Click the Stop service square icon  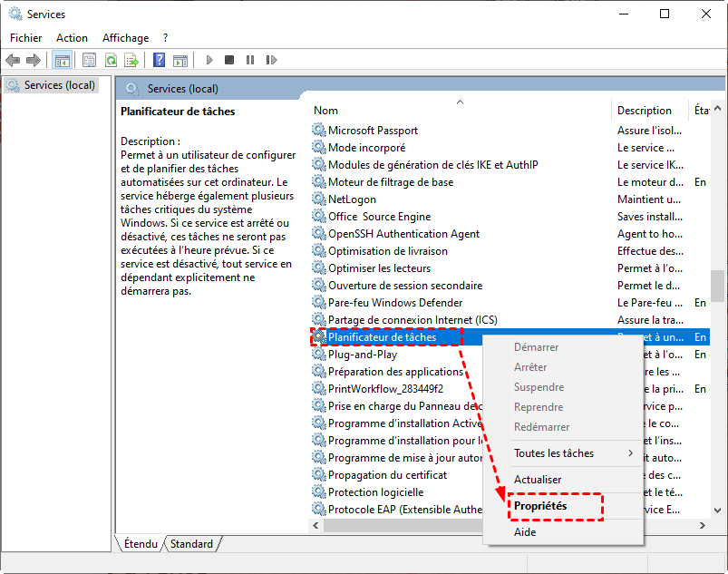(x=229, y=60)
